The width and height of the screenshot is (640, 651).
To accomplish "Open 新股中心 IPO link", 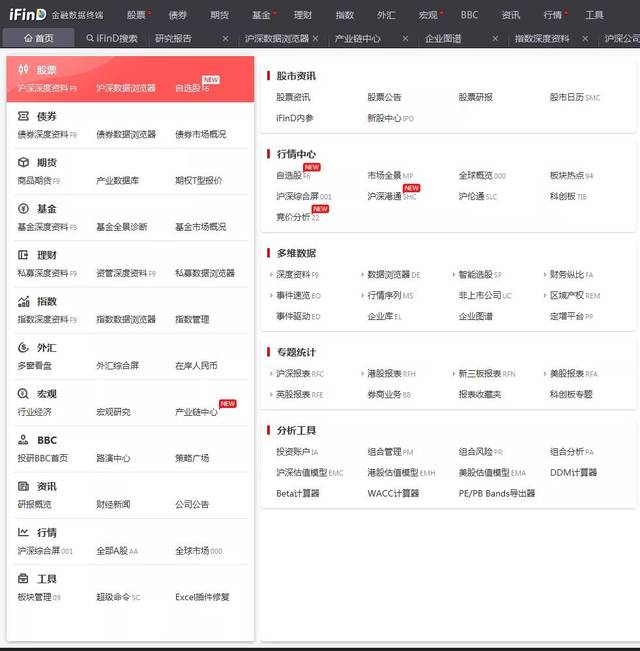I will pos(391,118).
